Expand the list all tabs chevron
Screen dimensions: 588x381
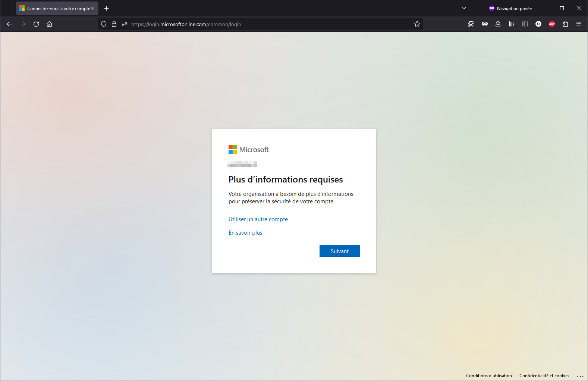coord(464,8)
